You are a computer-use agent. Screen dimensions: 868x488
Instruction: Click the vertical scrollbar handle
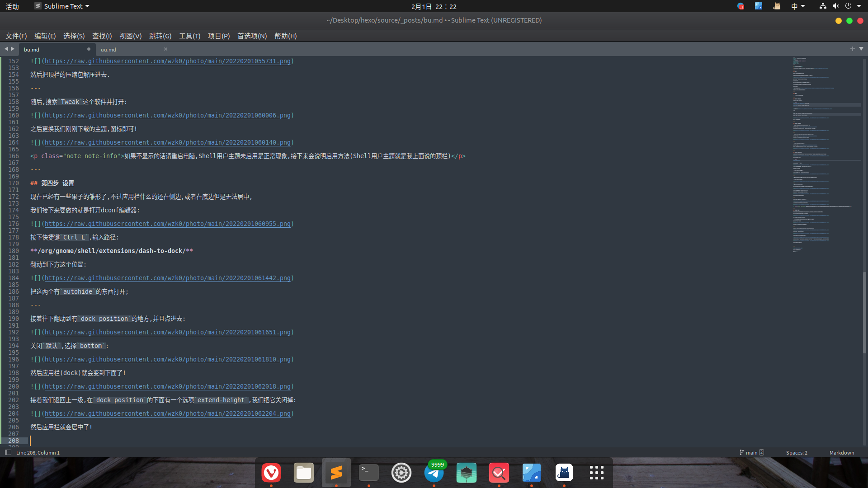point(864,312)
